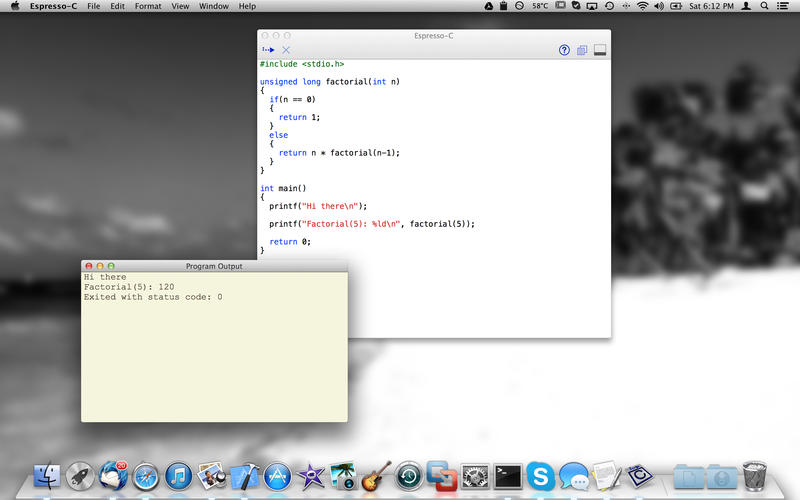Open the Espresso-C application menu
Screen dimensions: 800x500
point(54,6)
